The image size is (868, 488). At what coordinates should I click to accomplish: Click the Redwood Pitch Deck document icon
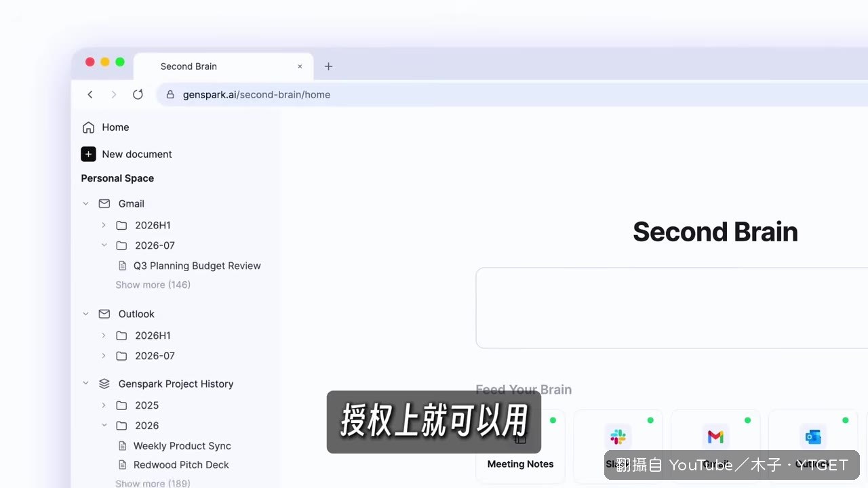coord(122,465)
